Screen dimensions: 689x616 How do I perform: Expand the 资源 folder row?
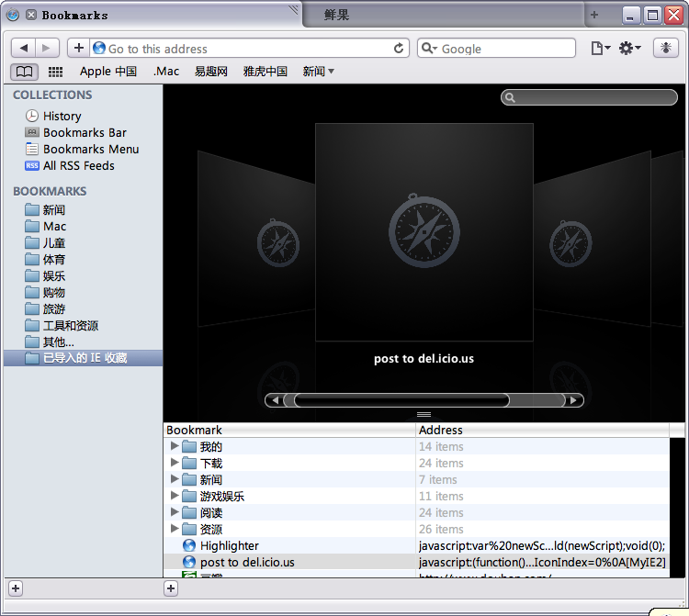tap(175, 529)
